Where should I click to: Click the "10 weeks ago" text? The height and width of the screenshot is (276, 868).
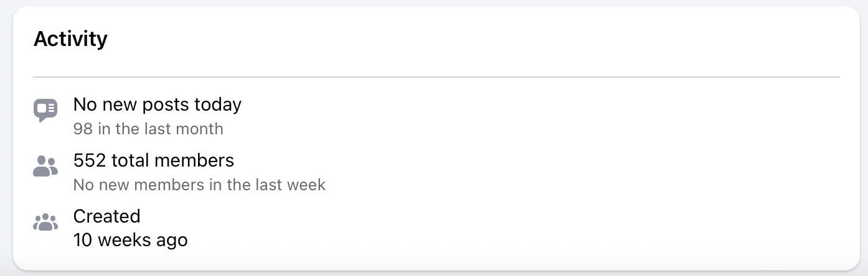click(130, 240)
